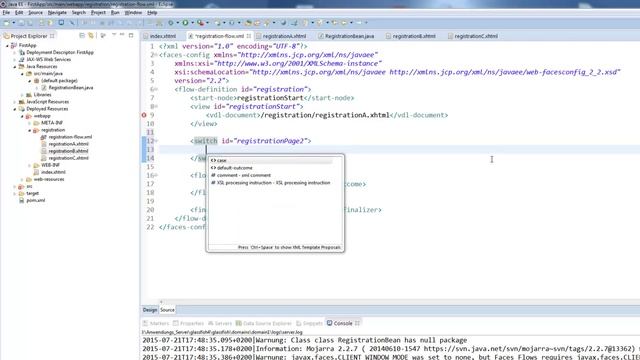This screenshot has width=640, height=360.
Task: Click the New file toolbar icon
Action: coord(6,23)
